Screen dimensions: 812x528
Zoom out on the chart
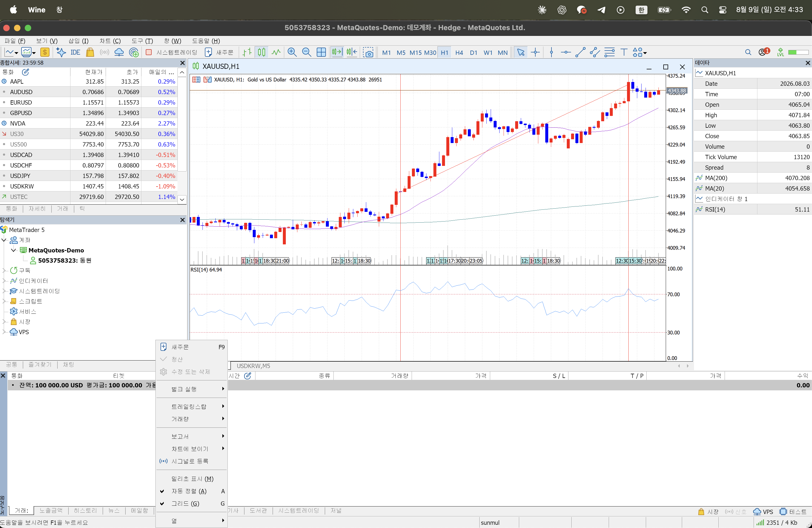tap(307, 52)
